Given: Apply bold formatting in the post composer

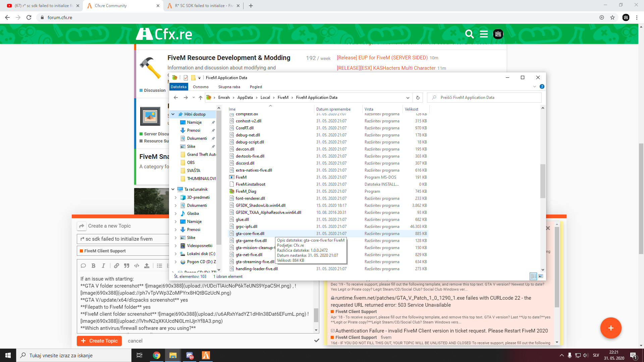Looking at the screenshot, I should (94, 265).
